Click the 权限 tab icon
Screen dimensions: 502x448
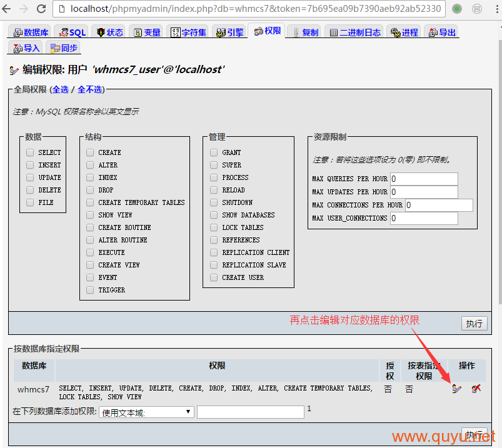[x=258, y=31]
